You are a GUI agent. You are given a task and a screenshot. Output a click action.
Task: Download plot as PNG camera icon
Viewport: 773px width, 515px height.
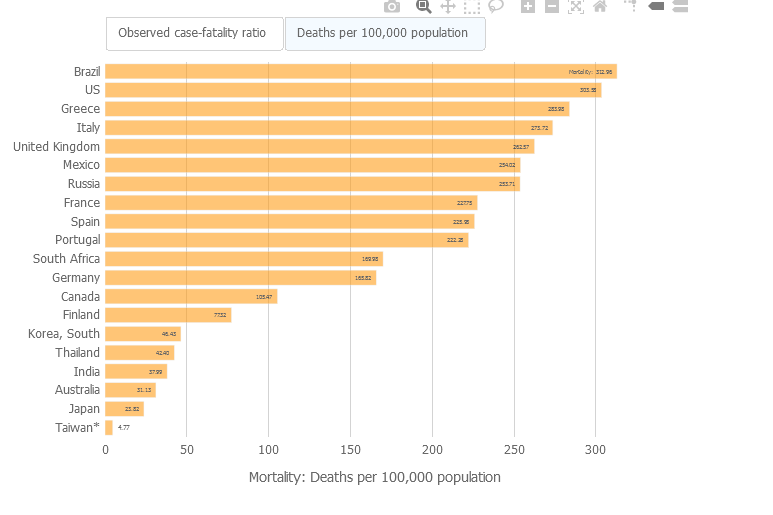pyautogui.click(x=392, y=6)
